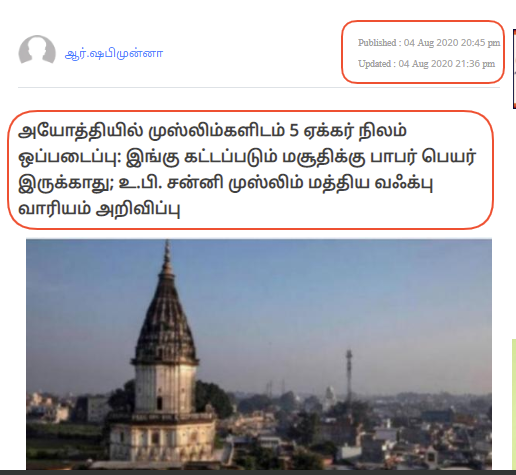The width and height of the screenshot is (516, 475).
Task: Click the red-outlined date box
Action: (423, 52)
